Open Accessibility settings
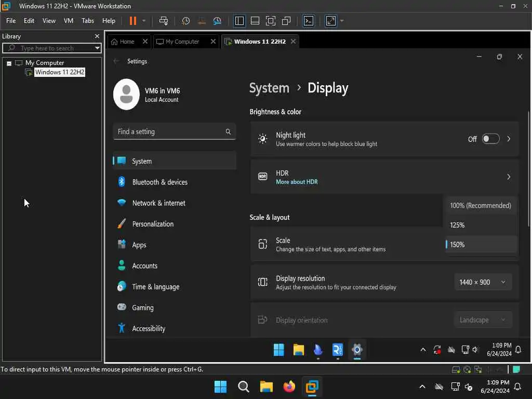 click(175, 328)
